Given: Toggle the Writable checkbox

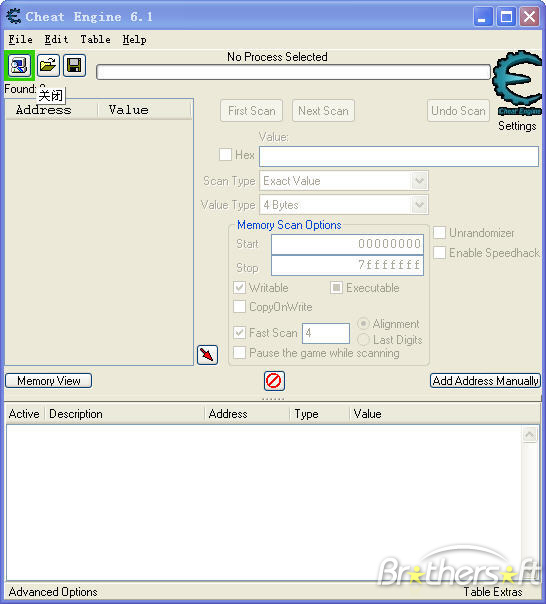Looking at the screenshot, I should pos(239,287).
